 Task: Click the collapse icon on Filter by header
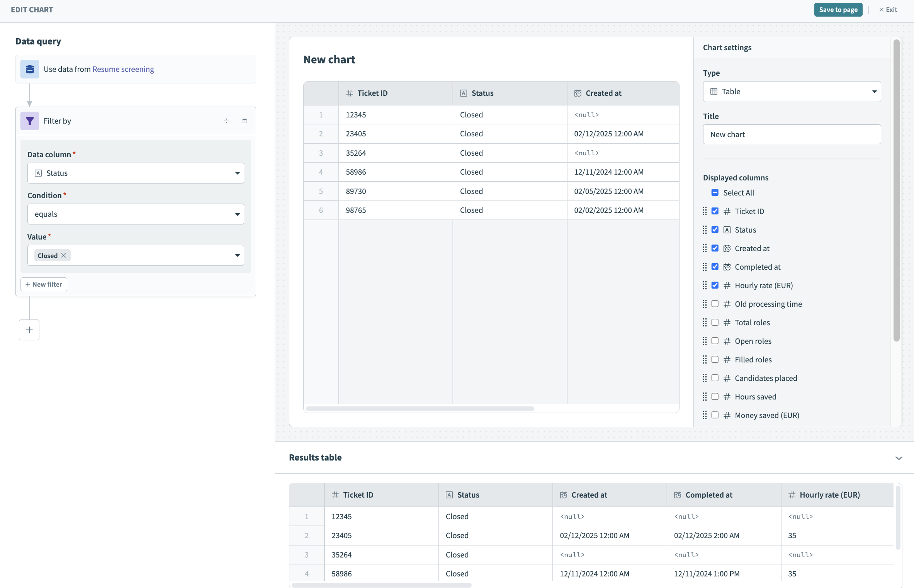pos(226,121)
